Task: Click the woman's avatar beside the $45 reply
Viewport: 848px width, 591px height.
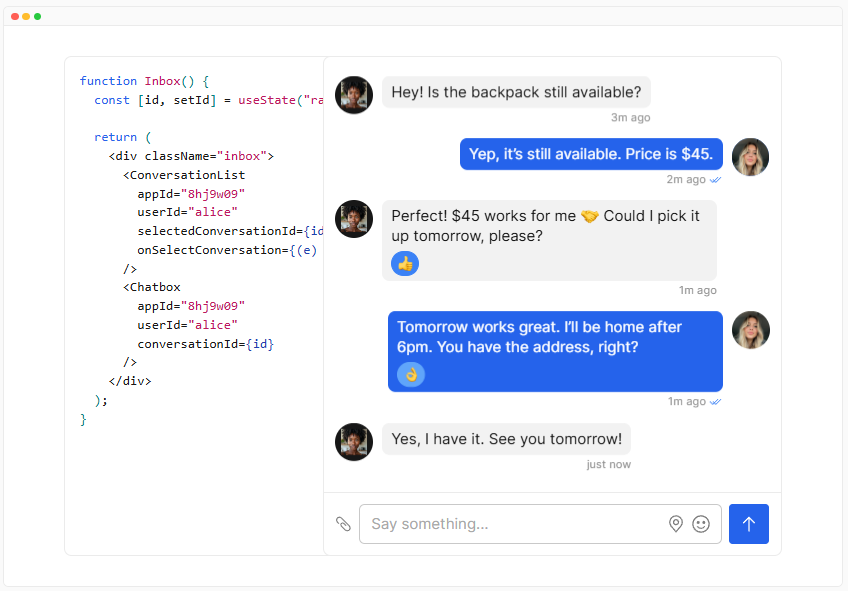Action: pyautogui.click(x=750, y=157)
